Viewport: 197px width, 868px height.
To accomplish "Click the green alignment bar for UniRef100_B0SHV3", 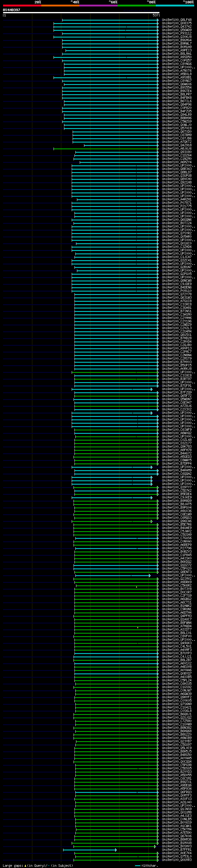I will pos(115,846).
